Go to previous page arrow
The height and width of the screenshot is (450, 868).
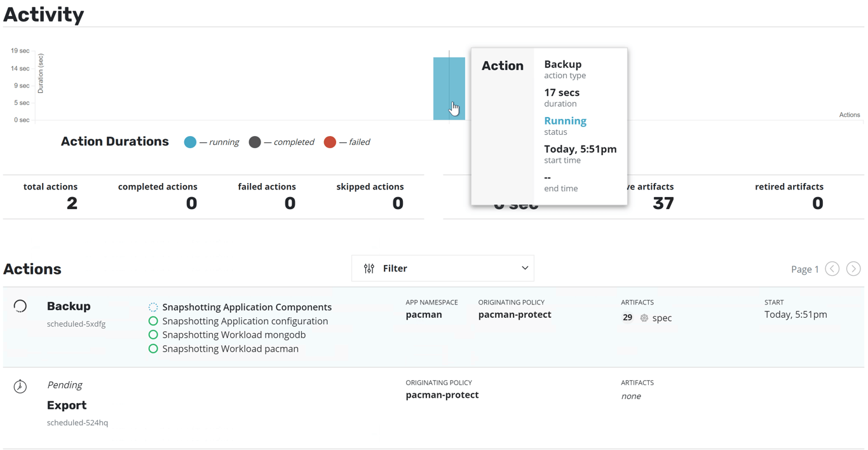832,269
